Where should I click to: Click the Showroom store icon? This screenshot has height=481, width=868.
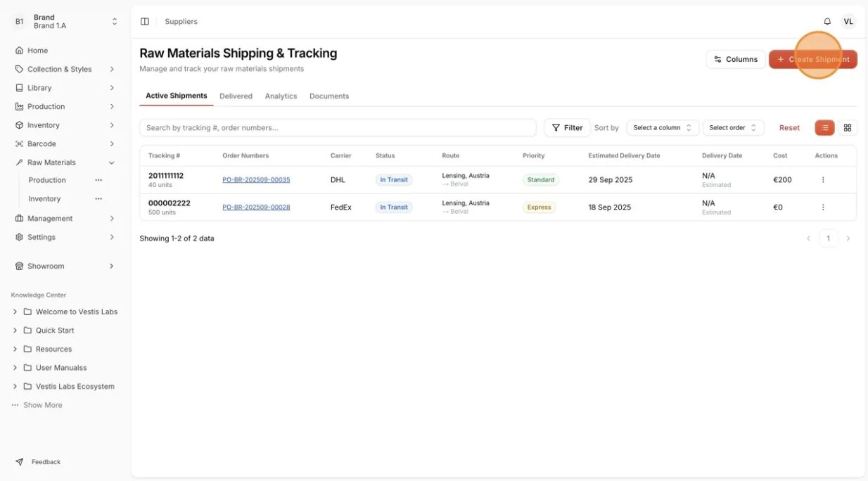pyautogui.click(x=19, y=266)
